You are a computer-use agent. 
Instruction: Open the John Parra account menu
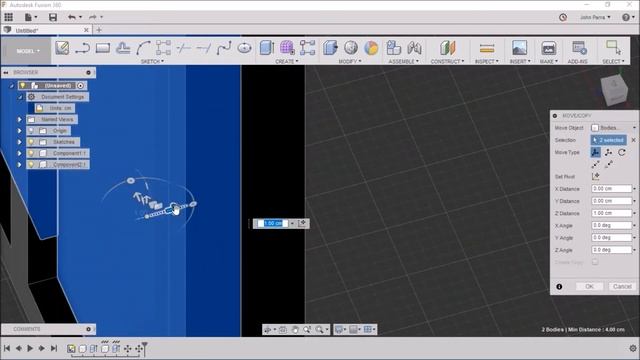coord(595,17)
